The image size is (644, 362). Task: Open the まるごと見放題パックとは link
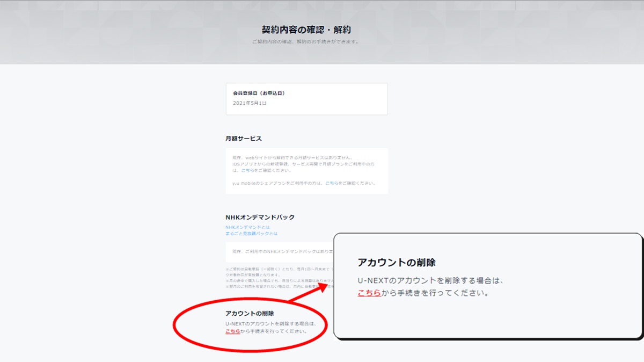pos(252,234)
